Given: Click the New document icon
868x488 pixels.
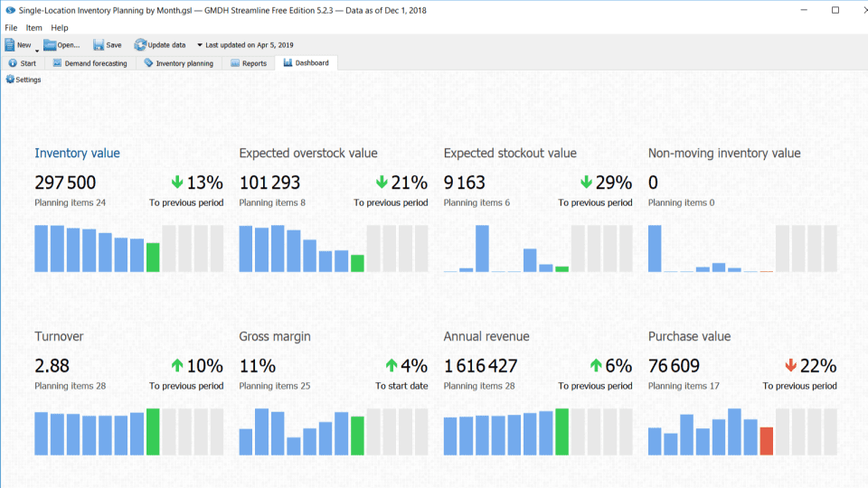Looking at the screenshot, I should coord(10,44).
